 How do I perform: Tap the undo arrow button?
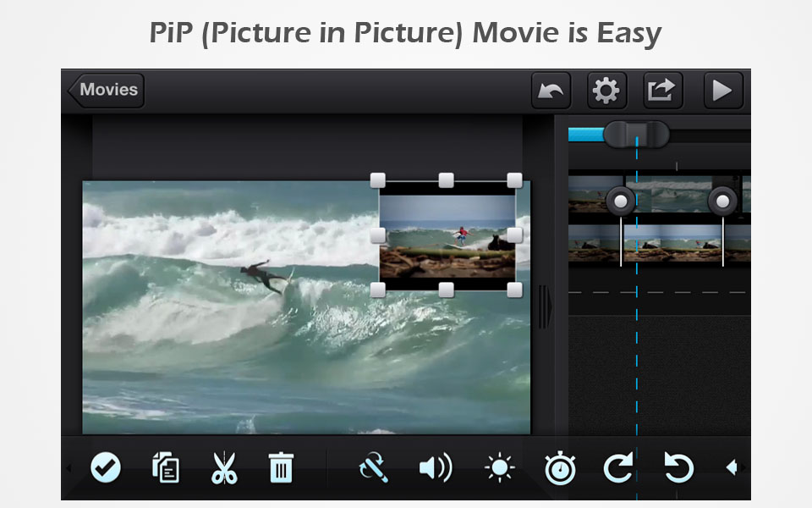[551, 91]
